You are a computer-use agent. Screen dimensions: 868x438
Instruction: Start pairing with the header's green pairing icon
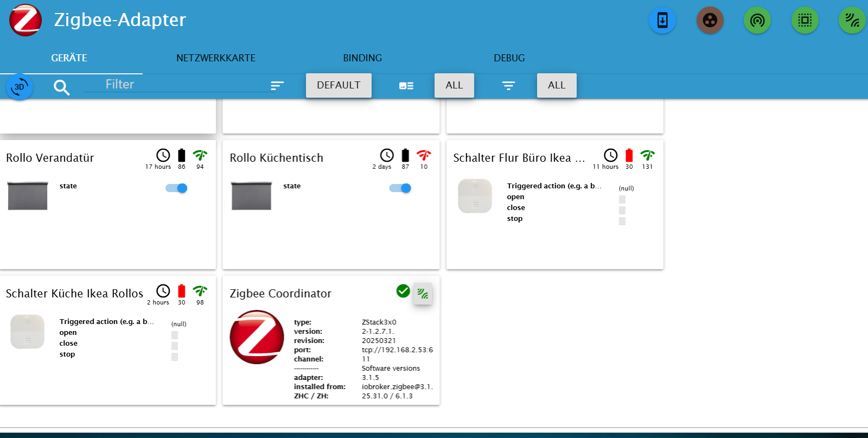pyautogui.click(x=852, y=20)
